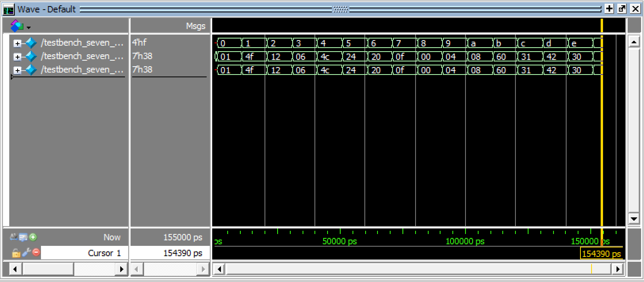Open the edit grid and timeline icon
644x282 pixels.
23,237
